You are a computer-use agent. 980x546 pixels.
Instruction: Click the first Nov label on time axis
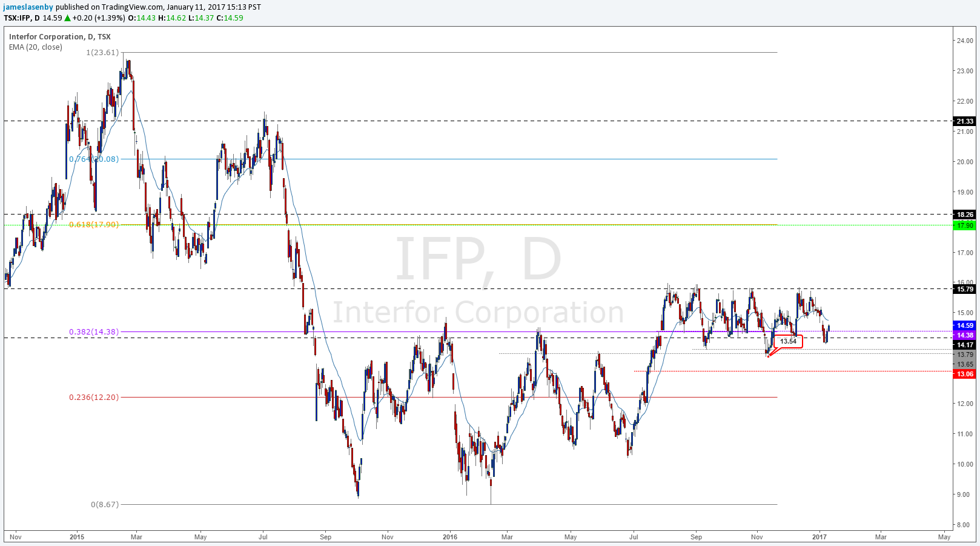tap(16, 537)
